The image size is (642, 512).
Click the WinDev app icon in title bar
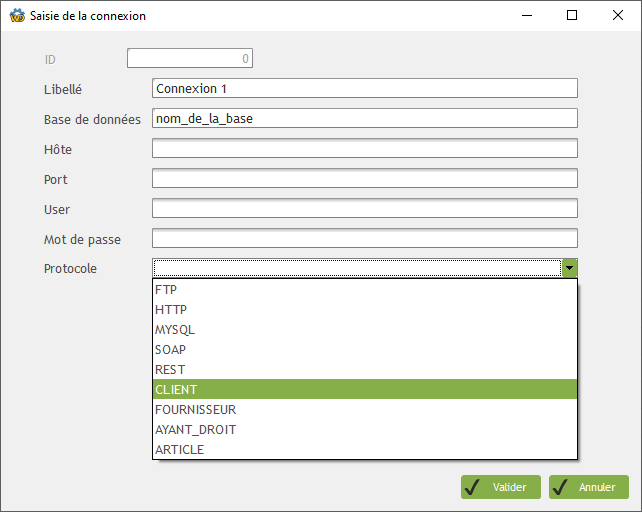tap(17, 16)
